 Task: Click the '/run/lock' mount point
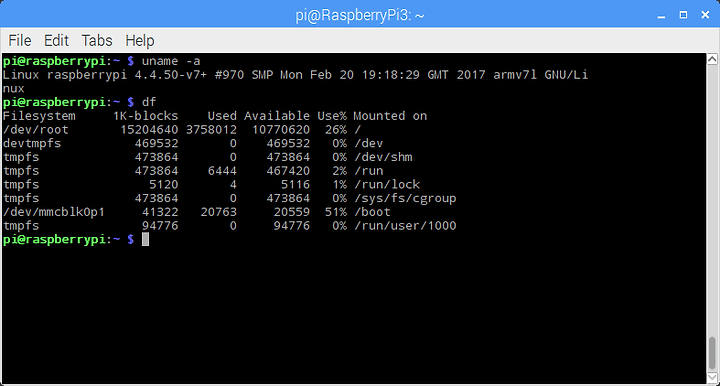pos(387,185)
